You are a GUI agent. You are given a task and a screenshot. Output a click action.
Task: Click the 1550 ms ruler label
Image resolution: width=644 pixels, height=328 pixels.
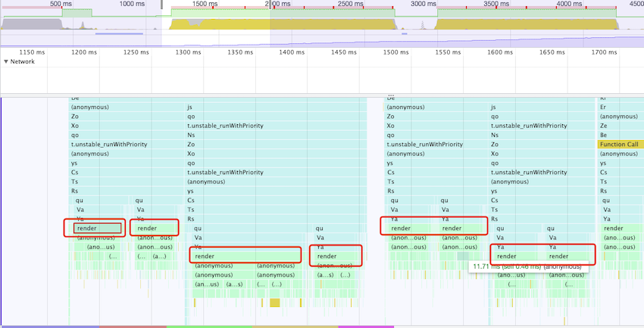[x=448, y=52]
